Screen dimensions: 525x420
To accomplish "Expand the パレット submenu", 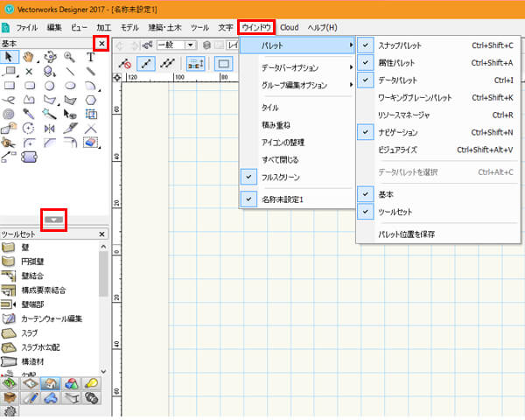I will (x=297, y=45).
